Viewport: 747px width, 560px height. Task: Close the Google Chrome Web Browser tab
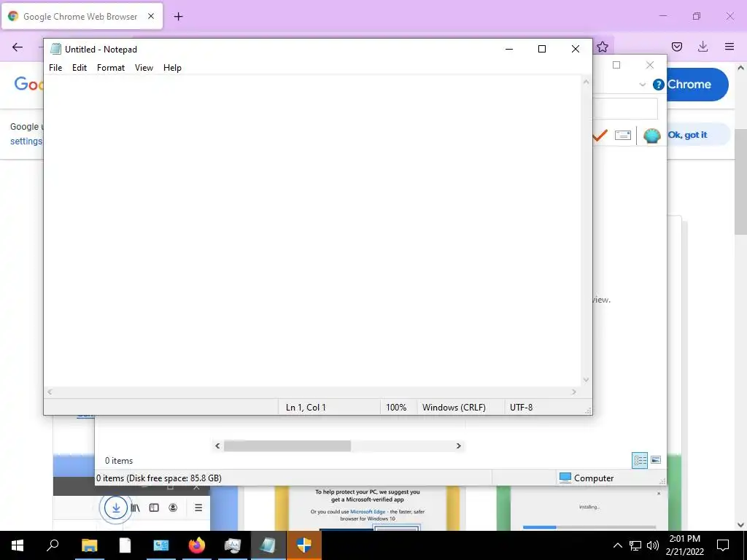pyautogui.click(x=150, y=16)
